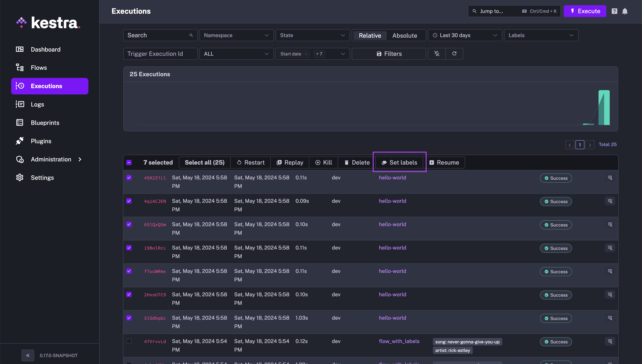Switch to the Absolute date tab

coord(404,35)
